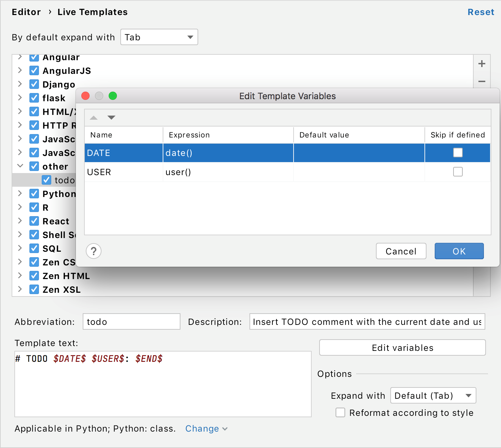
Task: Check Reformat according to style option
Action: (x=340, y=413)
